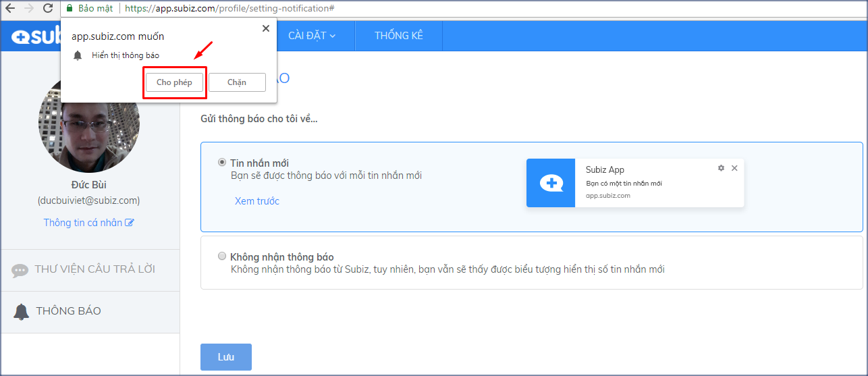The image size is (868, 376).
Task: Dismiss the Subiz App notification preview
Action: click(734, 168)
